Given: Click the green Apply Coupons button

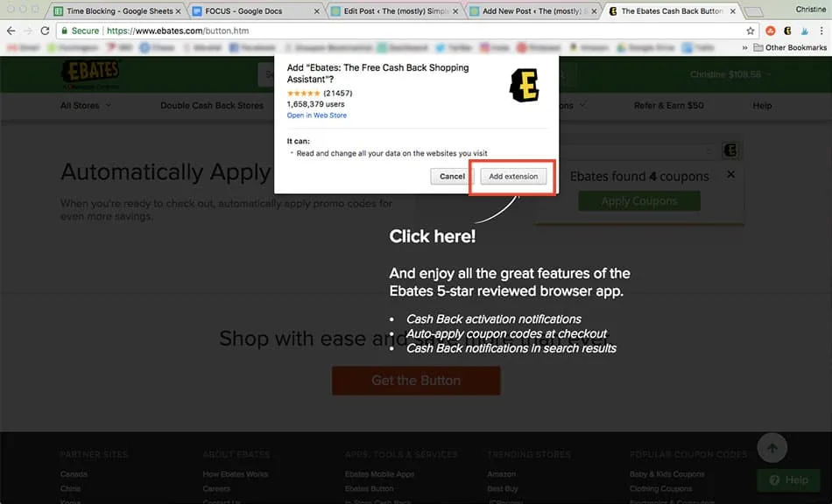Looking at the screenshot, I should (638, 201).
